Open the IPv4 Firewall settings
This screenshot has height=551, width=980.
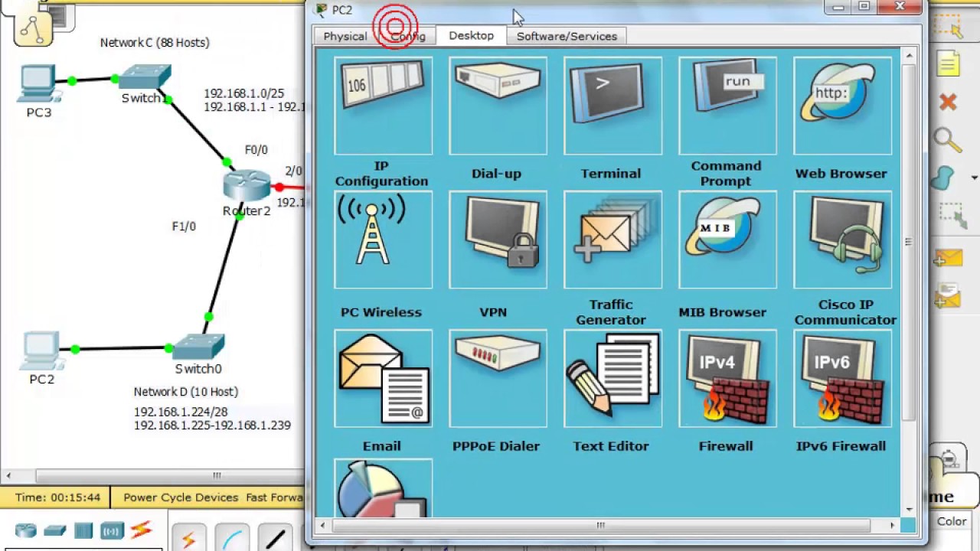click(x=727, y=378)
